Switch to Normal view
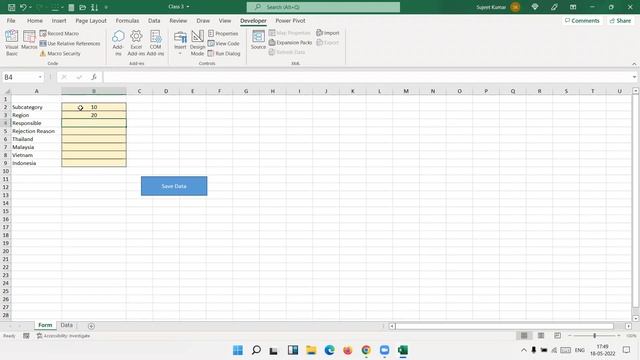 tap(524, 336)
